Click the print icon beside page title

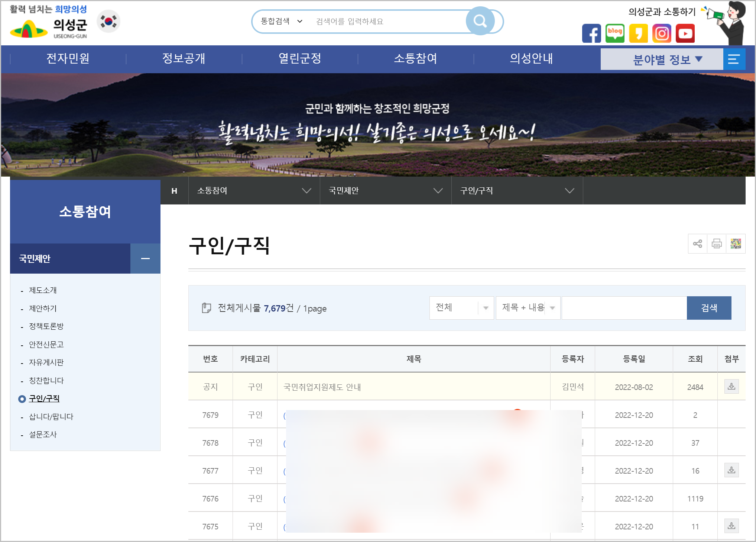point(717,243)
